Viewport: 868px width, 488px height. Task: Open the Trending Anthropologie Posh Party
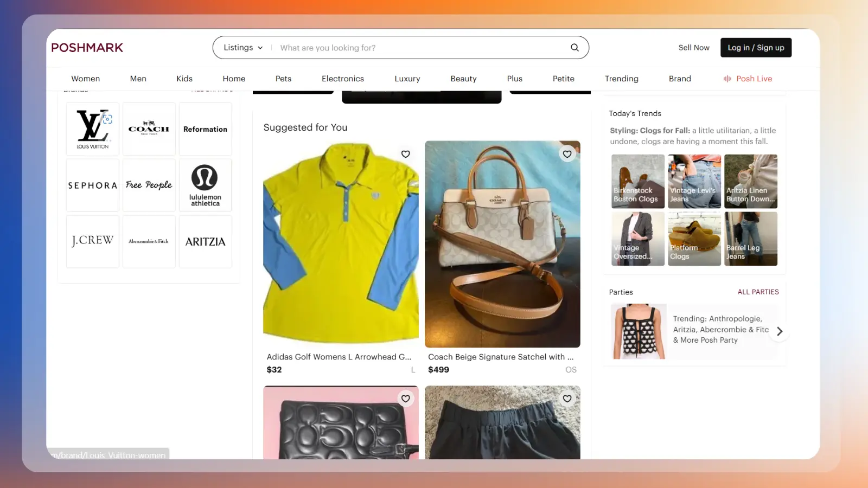click(x=720, y=330)
